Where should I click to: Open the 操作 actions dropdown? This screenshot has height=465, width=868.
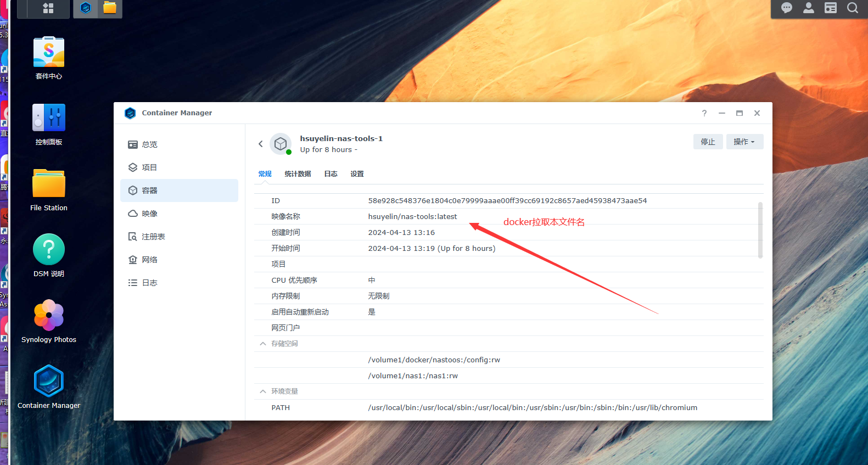tap(745, 142)
